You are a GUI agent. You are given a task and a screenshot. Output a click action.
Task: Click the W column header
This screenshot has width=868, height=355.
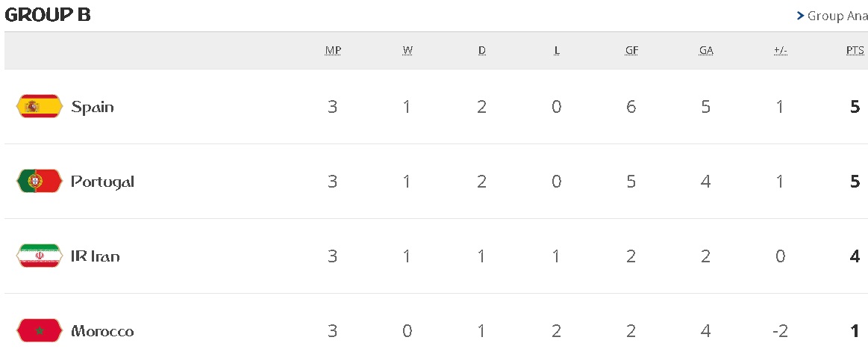coord(408,51)
